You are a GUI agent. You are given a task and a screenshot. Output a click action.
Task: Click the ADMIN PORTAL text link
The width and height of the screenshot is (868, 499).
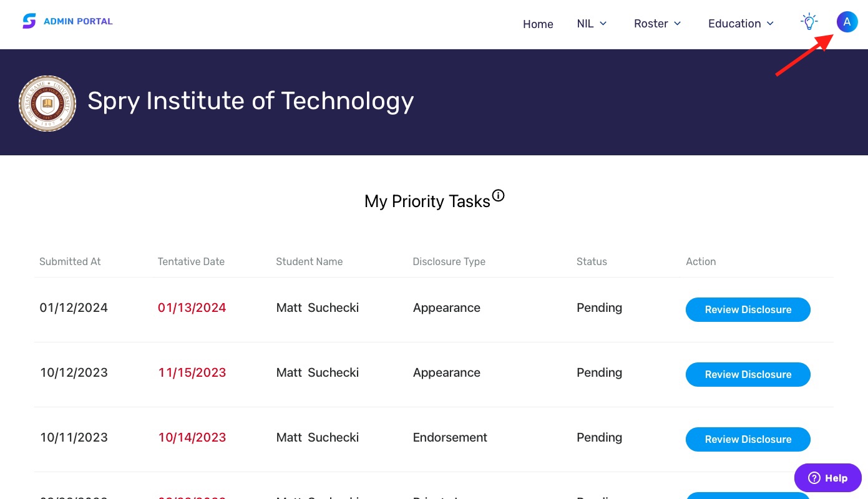78,21
